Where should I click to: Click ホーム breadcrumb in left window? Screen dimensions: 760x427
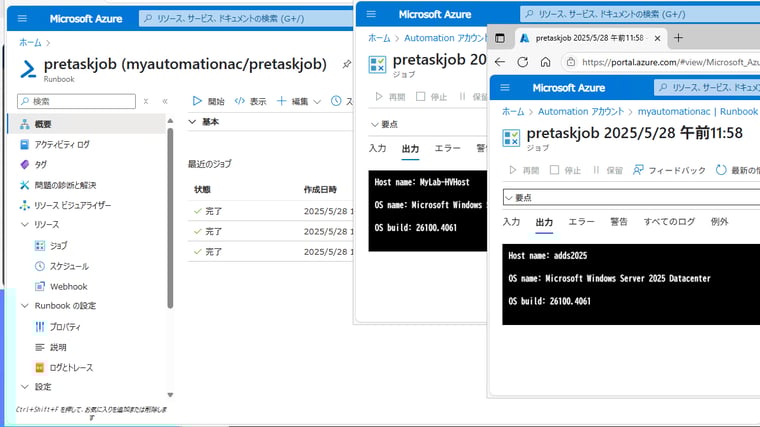(30, 42)
